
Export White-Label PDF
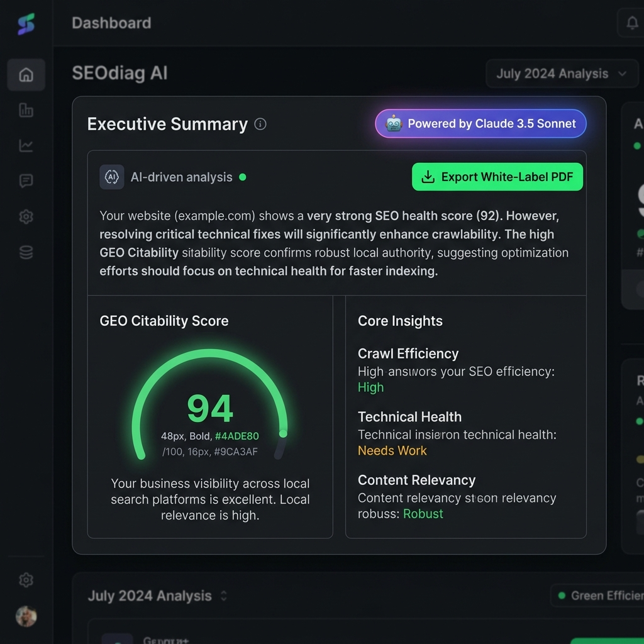tap(497, 177)
